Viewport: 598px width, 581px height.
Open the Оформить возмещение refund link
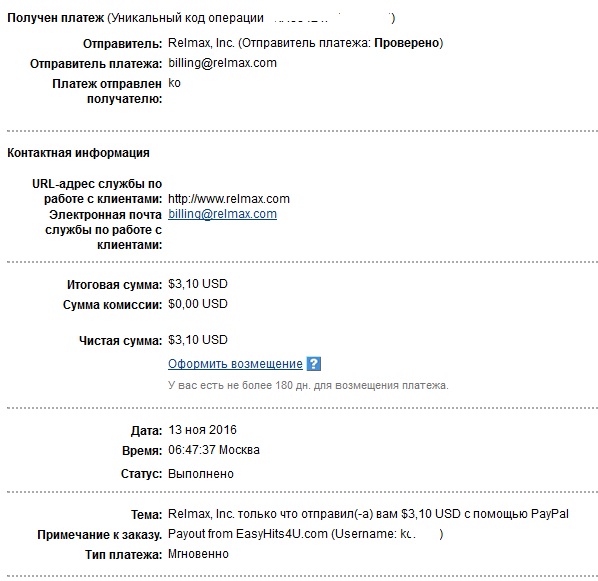235,364
